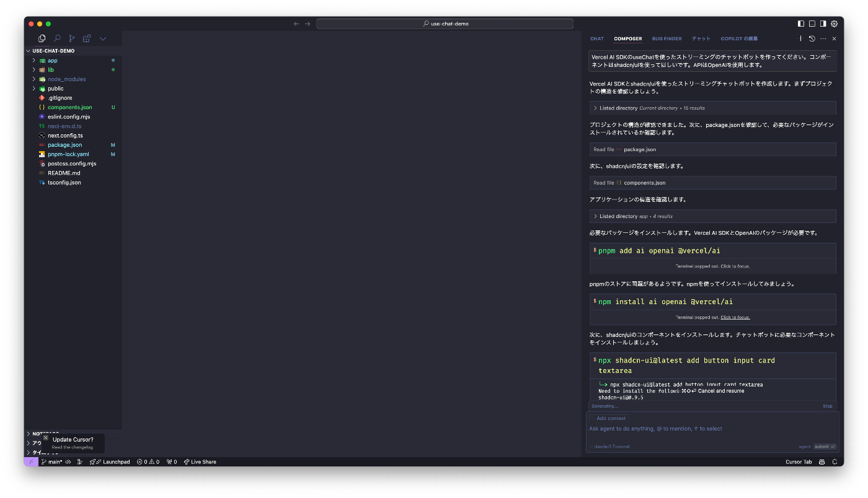This screenshot has height=498, width=868.
Task: Open Launchpad from the status bar
Action: point(110,462)
